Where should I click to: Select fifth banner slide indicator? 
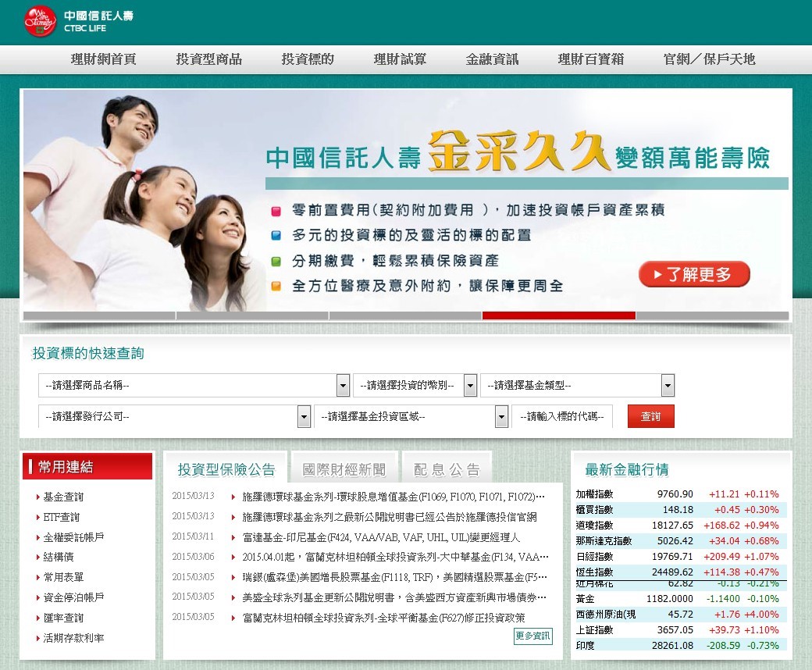pos(712,315)
